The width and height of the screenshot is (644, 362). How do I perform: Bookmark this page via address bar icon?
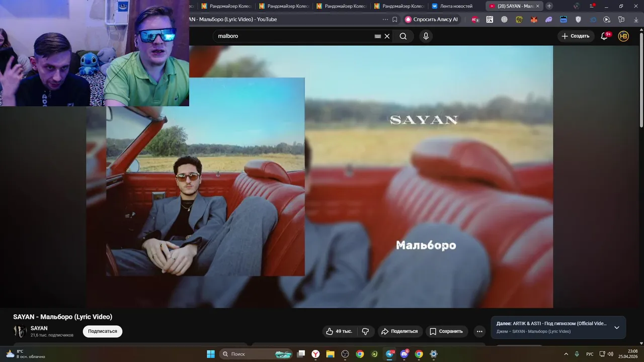(395, 20)
